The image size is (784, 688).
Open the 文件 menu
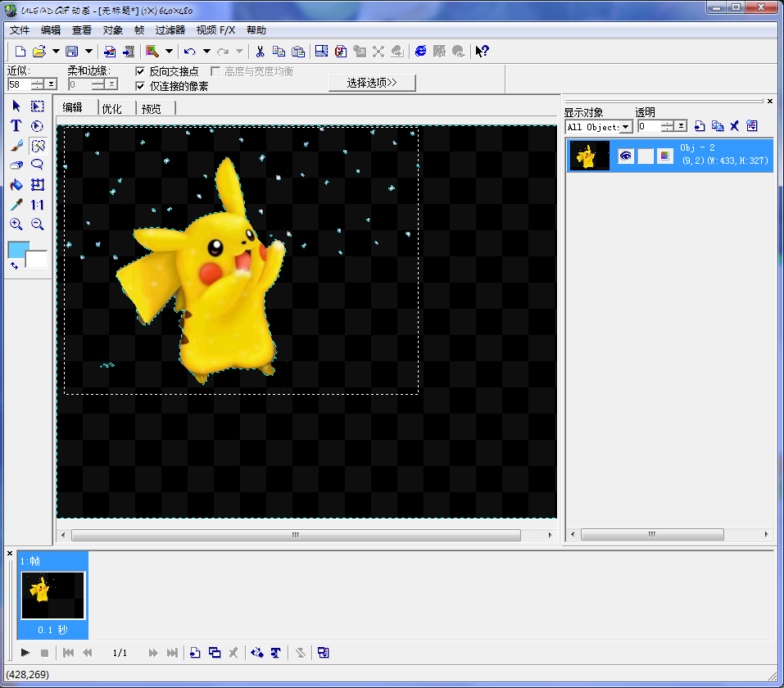[20, 30]
